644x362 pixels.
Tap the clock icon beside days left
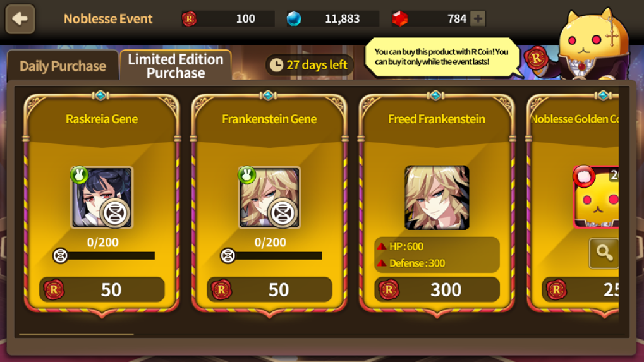point(276,65)
